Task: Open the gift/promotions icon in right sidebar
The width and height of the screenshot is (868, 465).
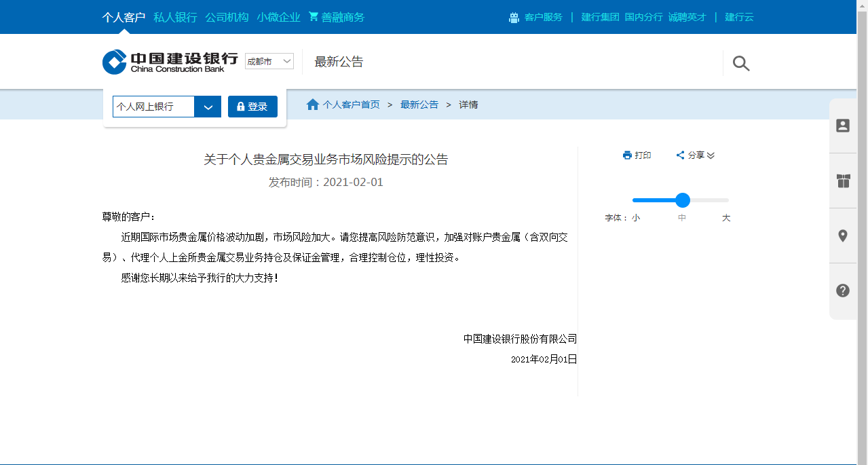Action: pyautogui.click(x=843, y=181)
